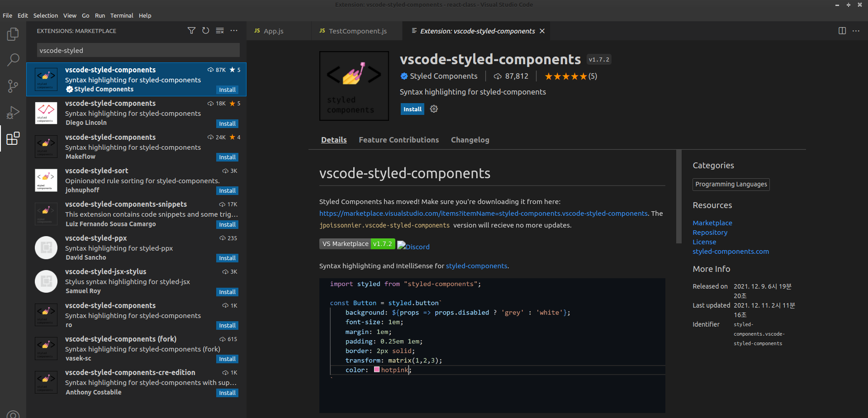The width and height of the screenshot is (868, 418).
Task: Clear extensions search results icon
Action: pos(220,31)
